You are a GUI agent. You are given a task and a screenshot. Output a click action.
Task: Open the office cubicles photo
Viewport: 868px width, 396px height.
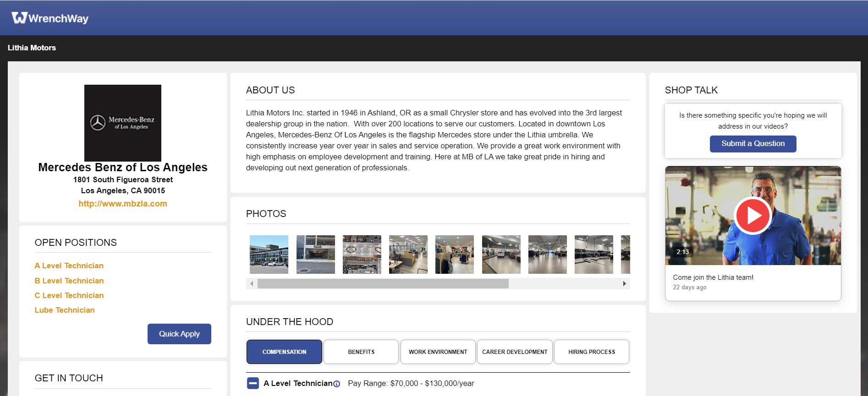tap(408, 255)
